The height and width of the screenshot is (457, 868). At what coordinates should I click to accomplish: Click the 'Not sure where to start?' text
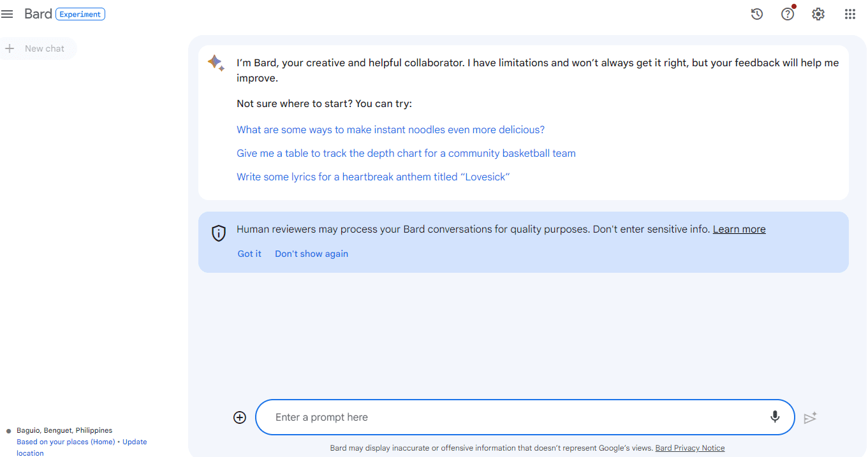tap(324, 103)
